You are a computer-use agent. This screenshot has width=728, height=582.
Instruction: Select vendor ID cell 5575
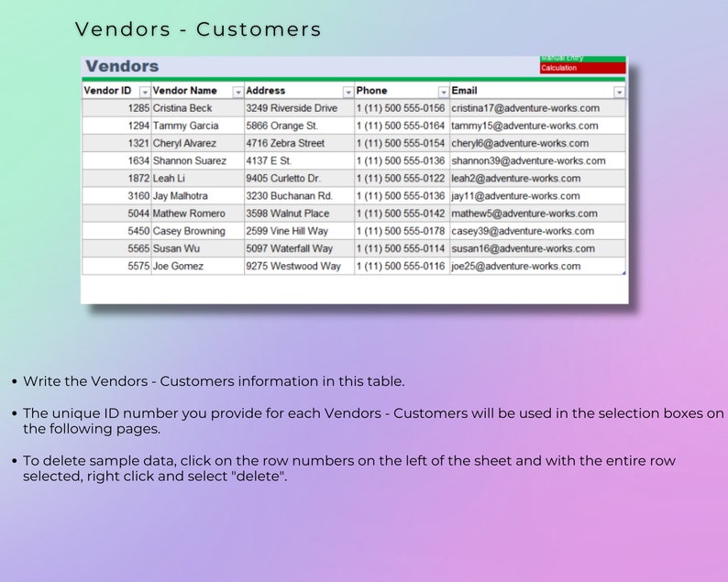116,267
